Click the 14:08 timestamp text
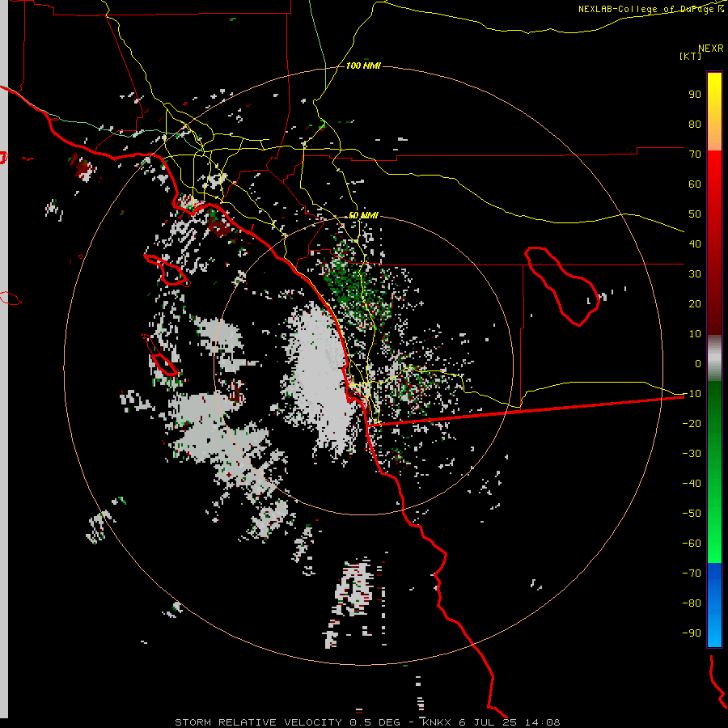728x728 pixels. coord(542,722)
